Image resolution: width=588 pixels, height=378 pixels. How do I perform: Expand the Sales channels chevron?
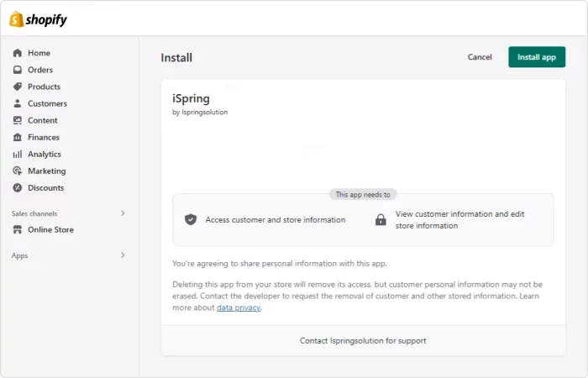click(x=123, y=213)
